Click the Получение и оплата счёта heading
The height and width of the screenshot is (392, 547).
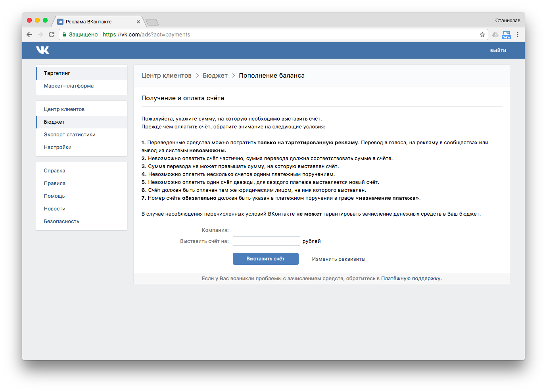point(183,98)
